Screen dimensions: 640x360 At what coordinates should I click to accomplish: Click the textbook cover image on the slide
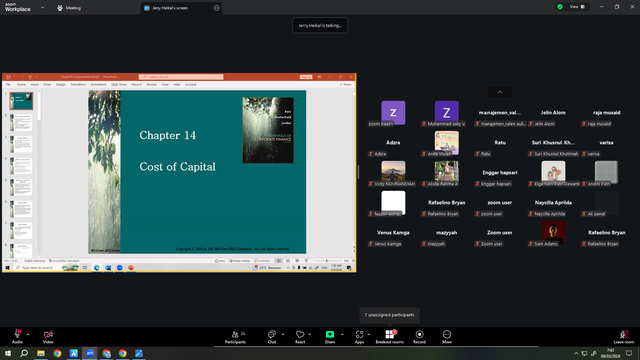coord(268,130)
